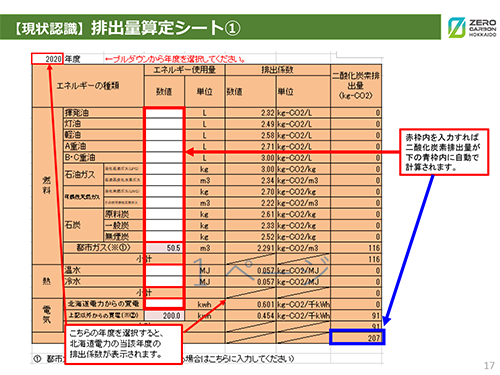Click the 温水 usage input cell
This screenshot has width=500, height=375.
pos(164,270)
